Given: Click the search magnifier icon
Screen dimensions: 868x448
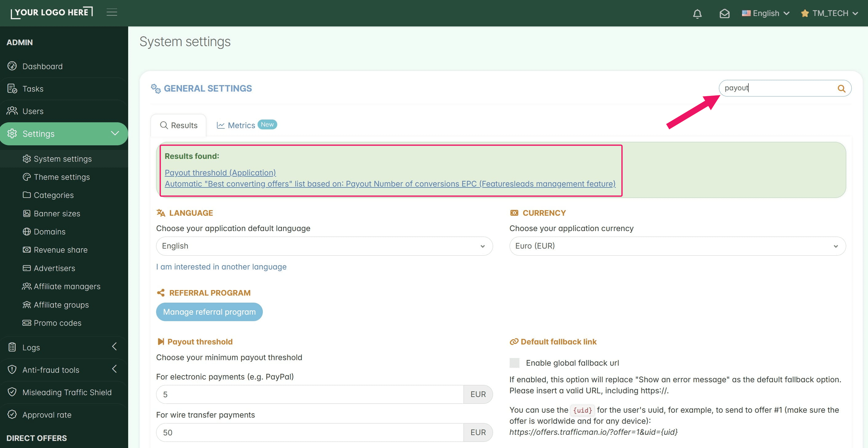Looking at the screenshot, I should click(x=841, y=88).
